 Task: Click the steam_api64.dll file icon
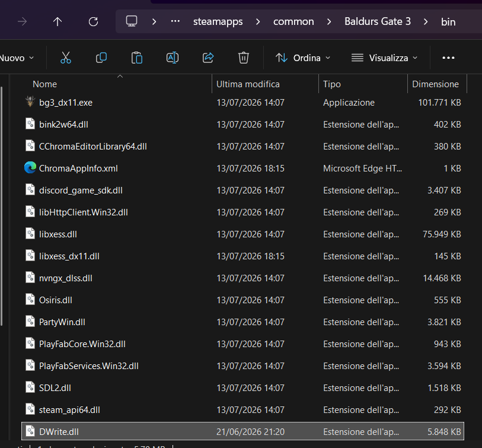(x=30, y=409)
